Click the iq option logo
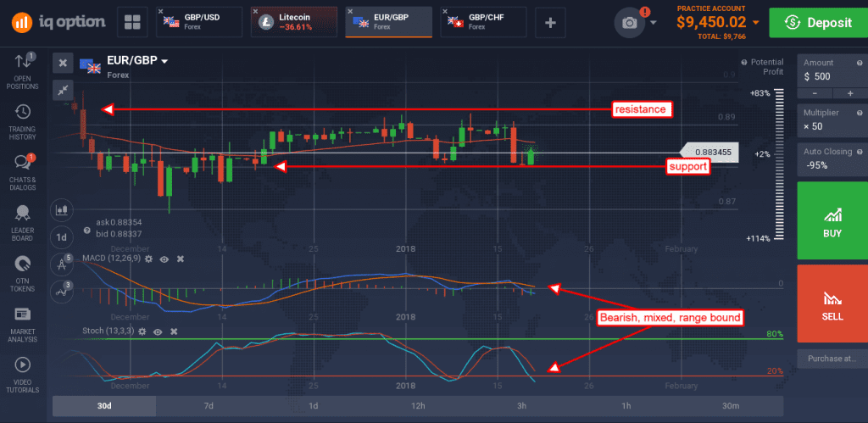This screenshot has width=868, height=423. click(58, 21)
